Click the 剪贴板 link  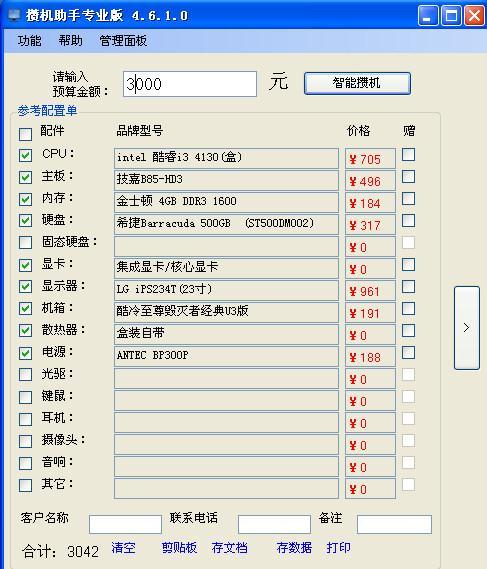[179, 548]
